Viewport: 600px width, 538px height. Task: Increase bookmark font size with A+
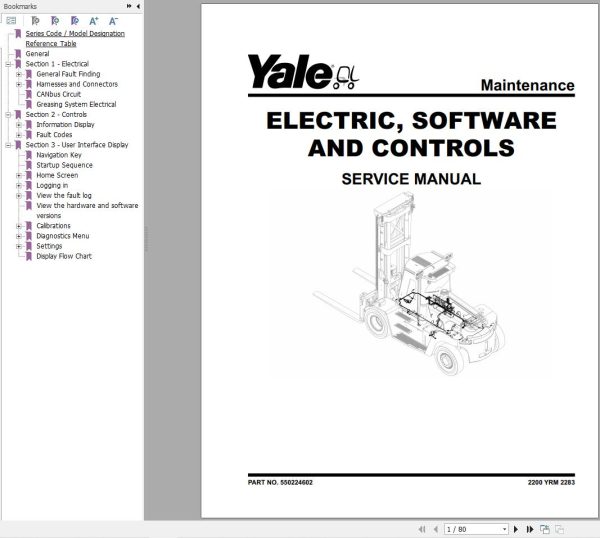click(x=94, y=21)
